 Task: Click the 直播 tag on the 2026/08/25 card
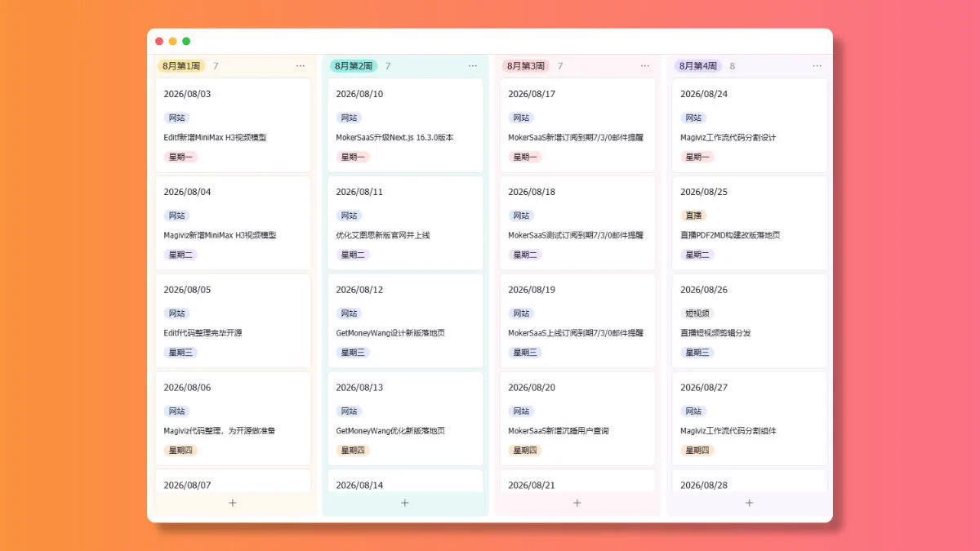coord(693,216)
